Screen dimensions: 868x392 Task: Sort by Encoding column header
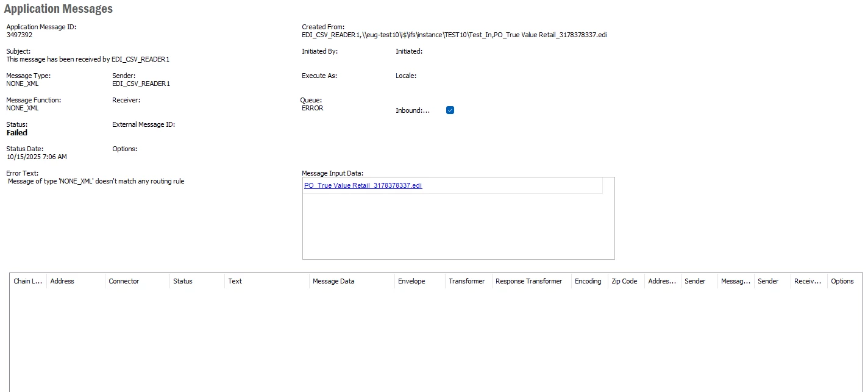click(589, 281)
